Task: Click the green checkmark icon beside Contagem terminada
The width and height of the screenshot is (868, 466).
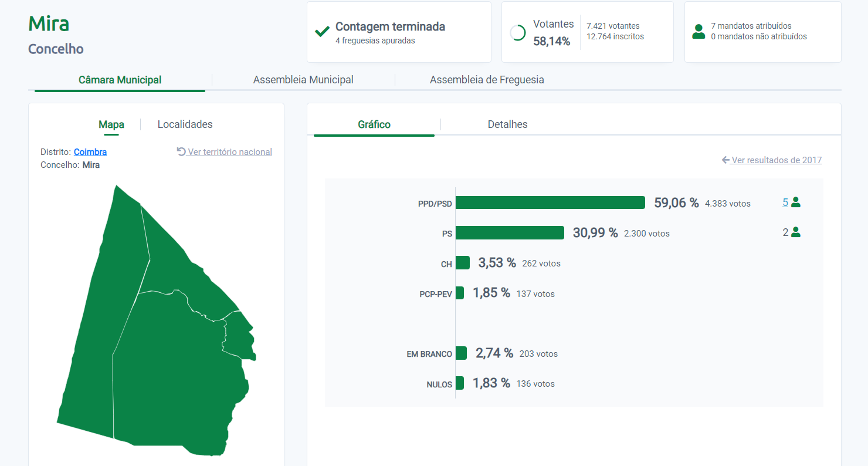Action: click(322, 32)
